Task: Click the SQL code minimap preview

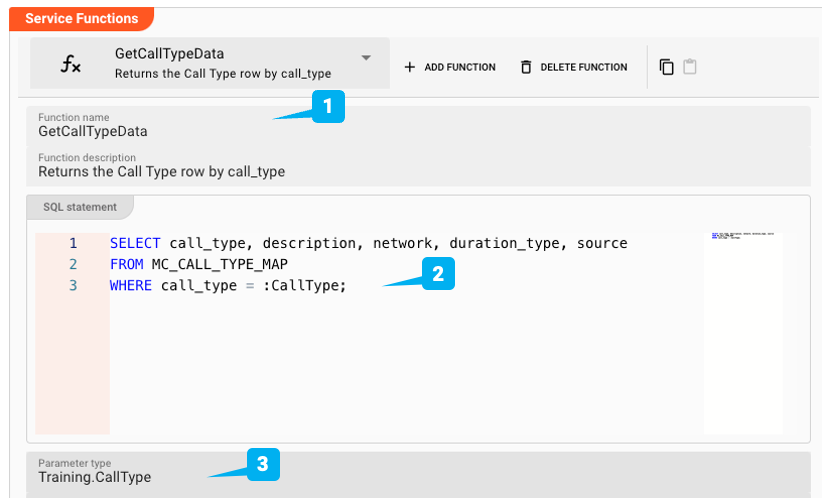Action: (742, 236)
